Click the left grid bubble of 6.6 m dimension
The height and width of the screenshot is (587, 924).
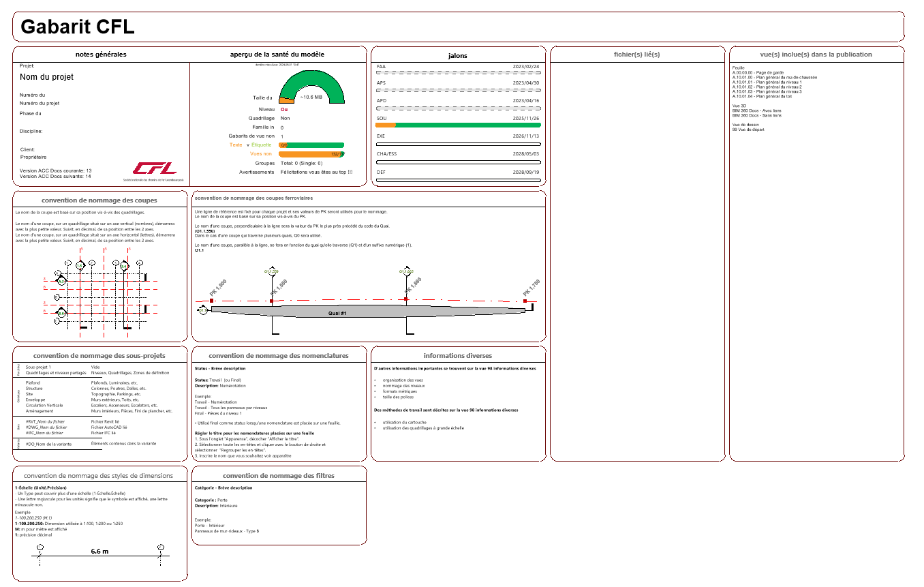(40, 547)
